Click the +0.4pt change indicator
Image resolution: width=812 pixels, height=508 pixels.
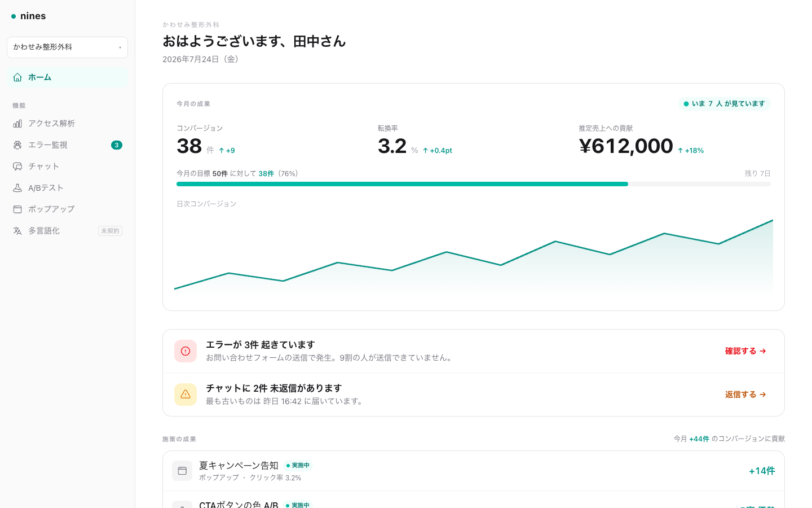(x=437, y=151)
